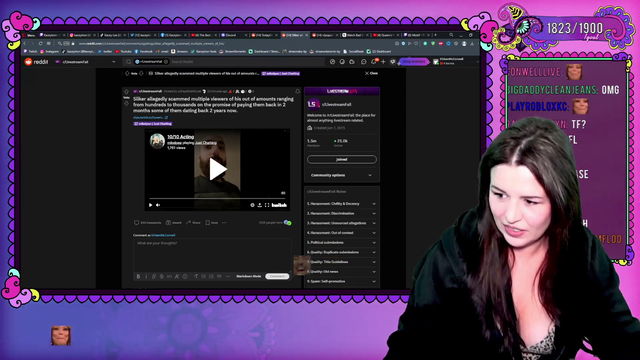Toggle spoiler formatting in comment editor

(x=185, y=277)
